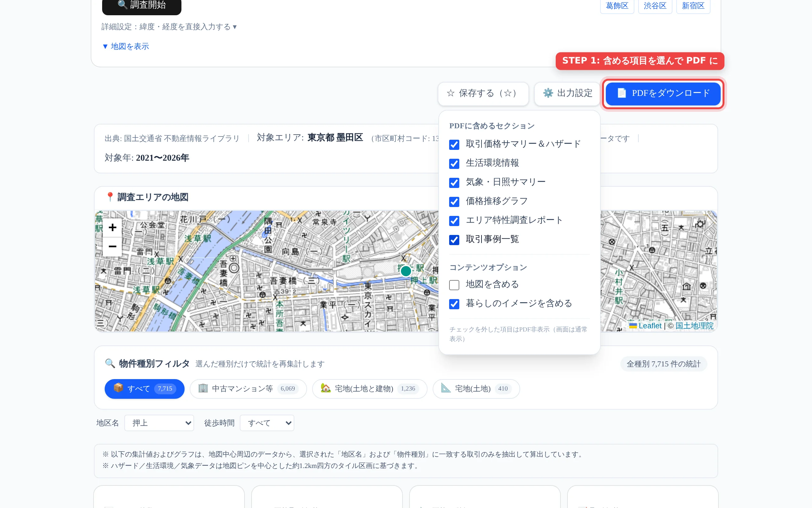This screenshot has width=812, height=508.
Task: Open the 地区名 dropdown showing 押上
Action: point(159,423)
